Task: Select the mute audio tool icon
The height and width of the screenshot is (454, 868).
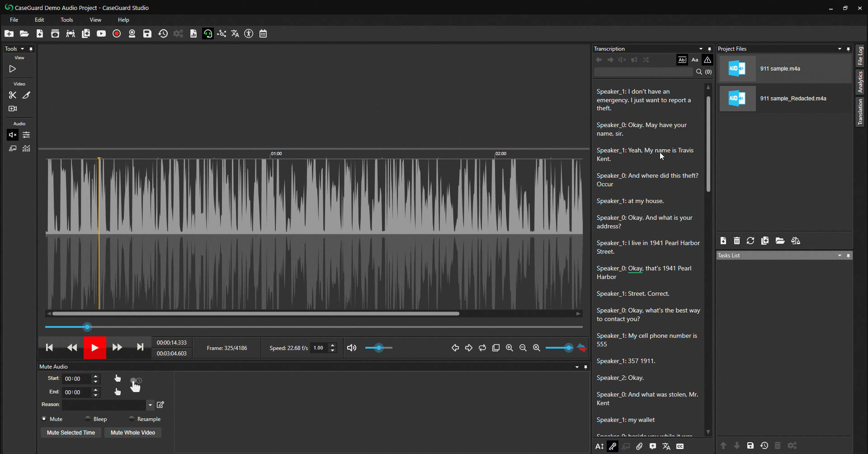Action: point(13,135)
